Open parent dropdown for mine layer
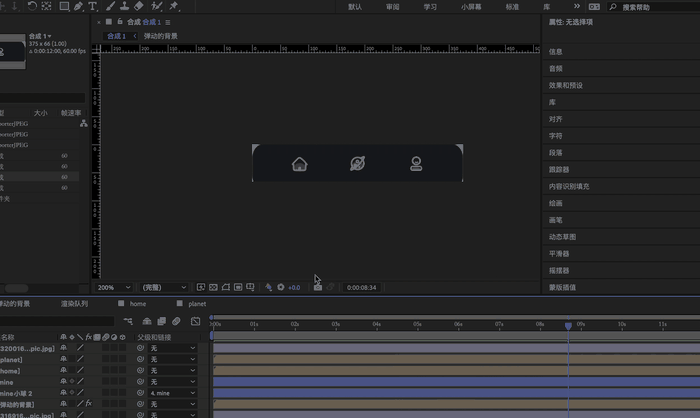The image size is (700, 418). [x=172, y=382]
